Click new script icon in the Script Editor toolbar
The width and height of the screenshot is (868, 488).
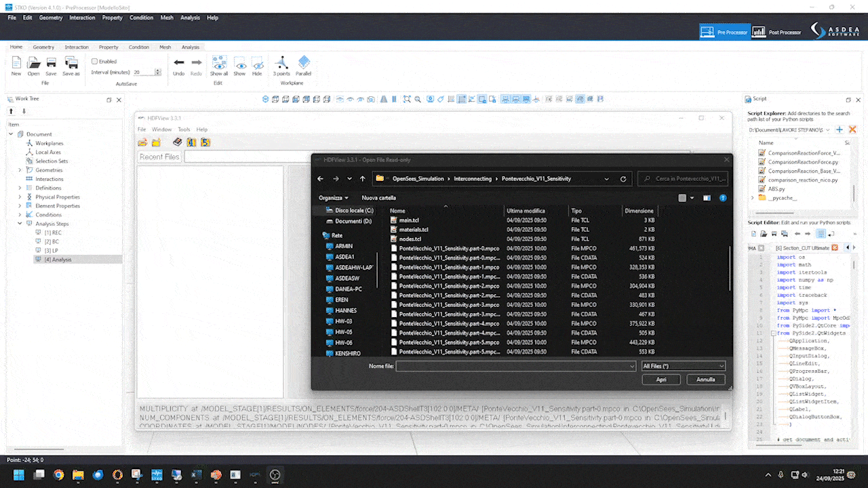pyautogui.click(x=755, y=233)
